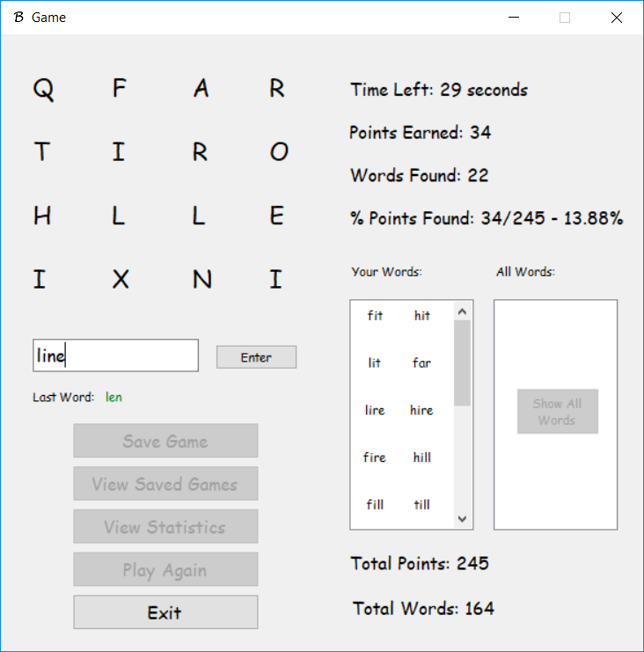This screenshot has height=652, width=644.
Task: Click the Save Game button
Action: (165, 441)
